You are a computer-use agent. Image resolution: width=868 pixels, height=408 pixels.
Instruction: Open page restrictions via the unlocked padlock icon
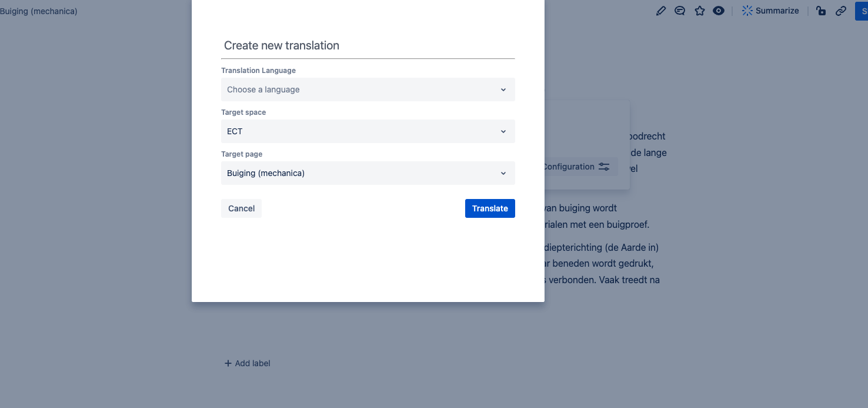[x=822, y=11]
